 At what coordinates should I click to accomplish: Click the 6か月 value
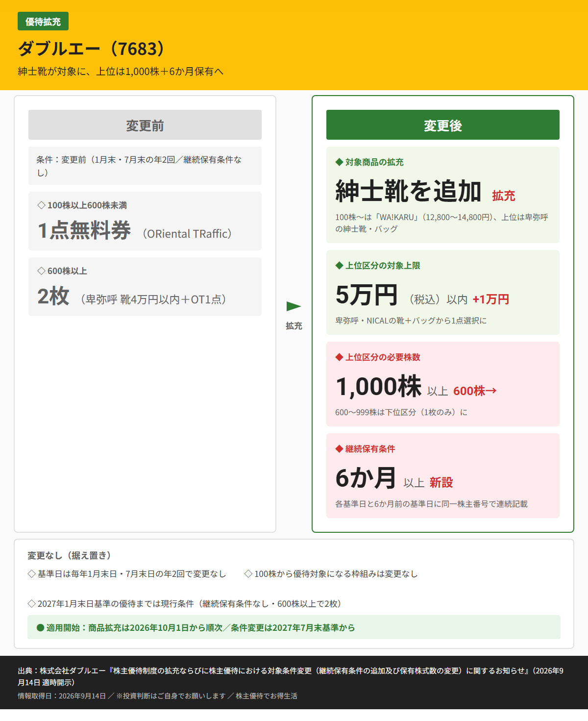click(366, 478)
